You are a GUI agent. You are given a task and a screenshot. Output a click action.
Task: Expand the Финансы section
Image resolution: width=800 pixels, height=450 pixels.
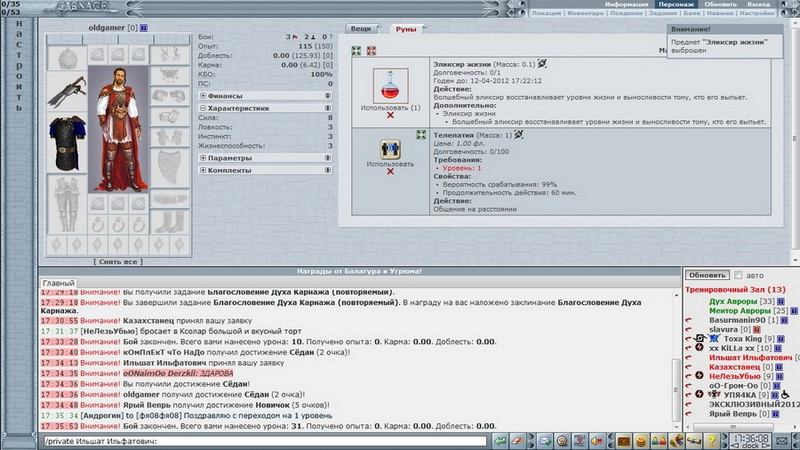[x=203, y=96]
